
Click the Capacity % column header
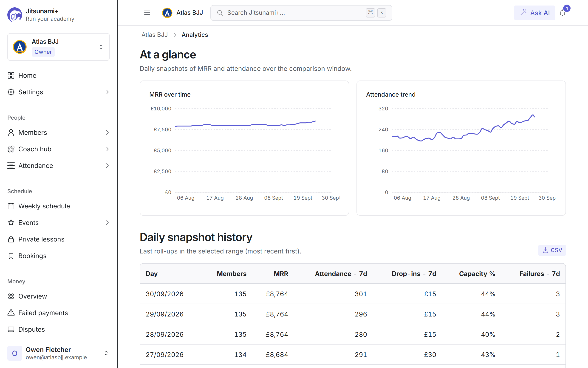coord(477,273)
